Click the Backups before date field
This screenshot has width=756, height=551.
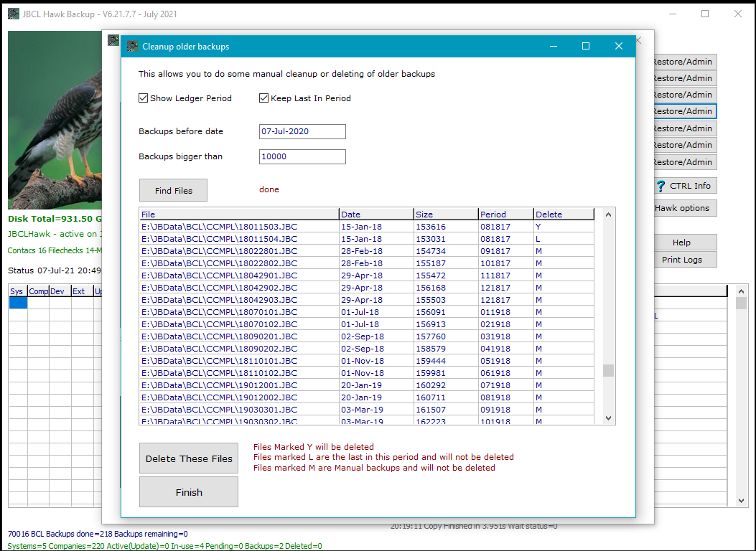point(302,131)
